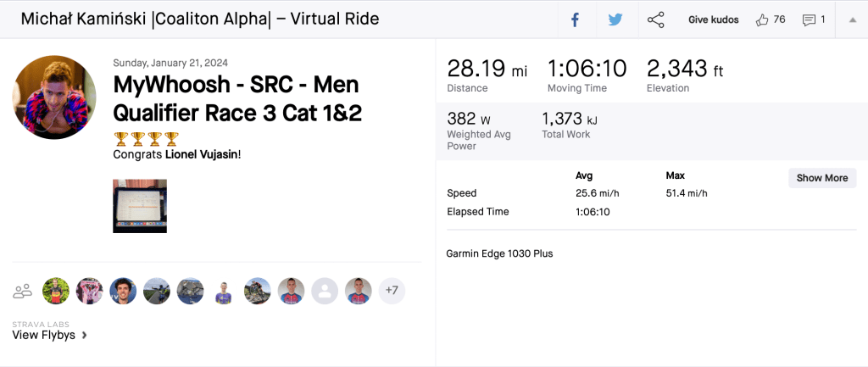Click the activity title MyWhoosh SRC race

[x=237, y=99]
